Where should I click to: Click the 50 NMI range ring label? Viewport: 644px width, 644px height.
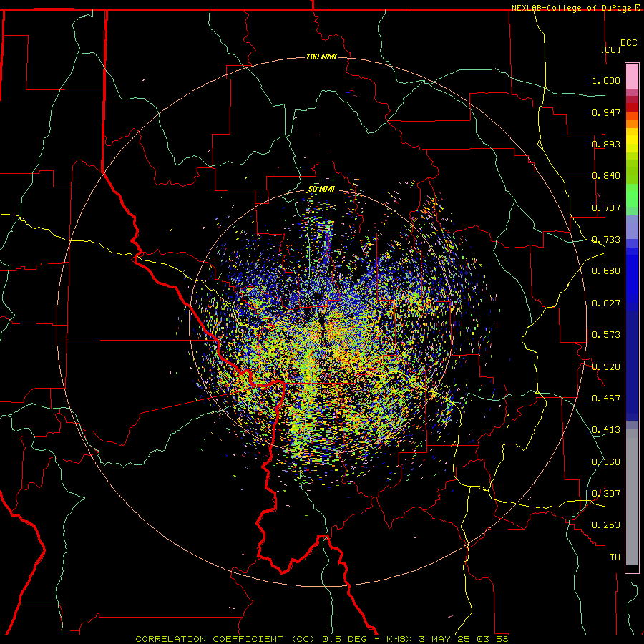[x=321, y=189]
